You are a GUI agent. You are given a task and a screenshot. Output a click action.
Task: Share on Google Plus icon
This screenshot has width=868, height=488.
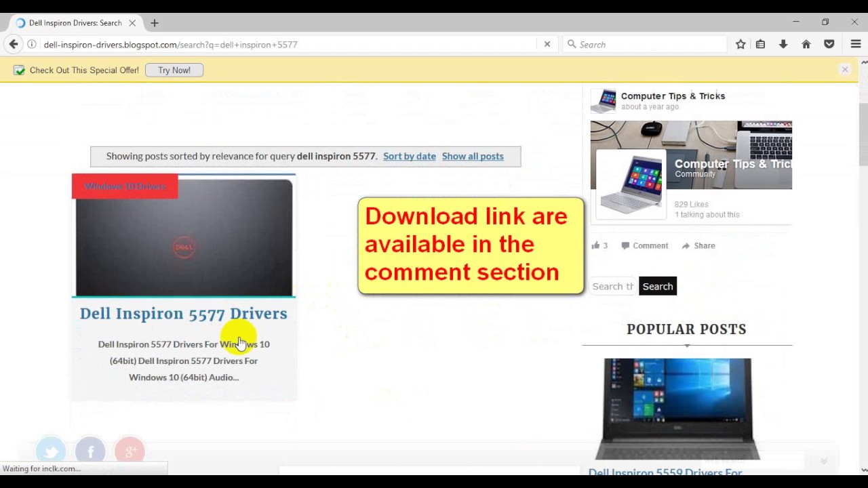[x=130, y=451]
